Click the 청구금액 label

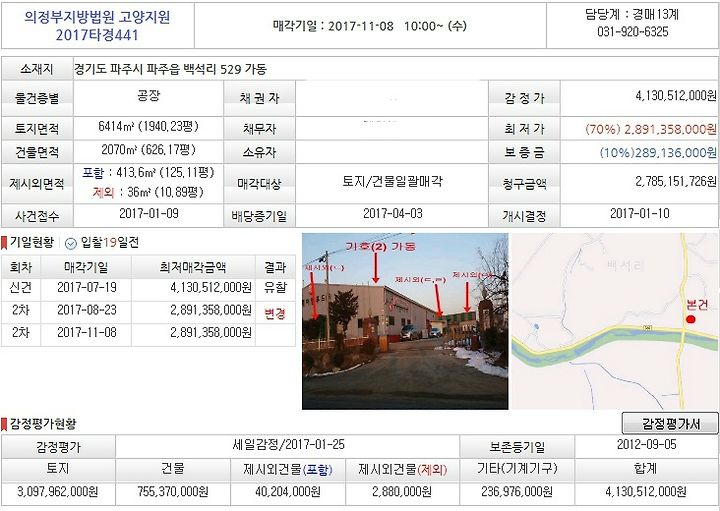click(524, 184)
